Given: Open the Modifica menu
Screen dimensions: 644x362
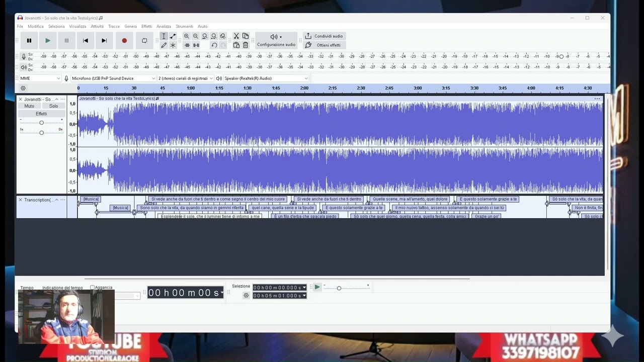Looking at the screenshot, I should click(x=36, y=27).
